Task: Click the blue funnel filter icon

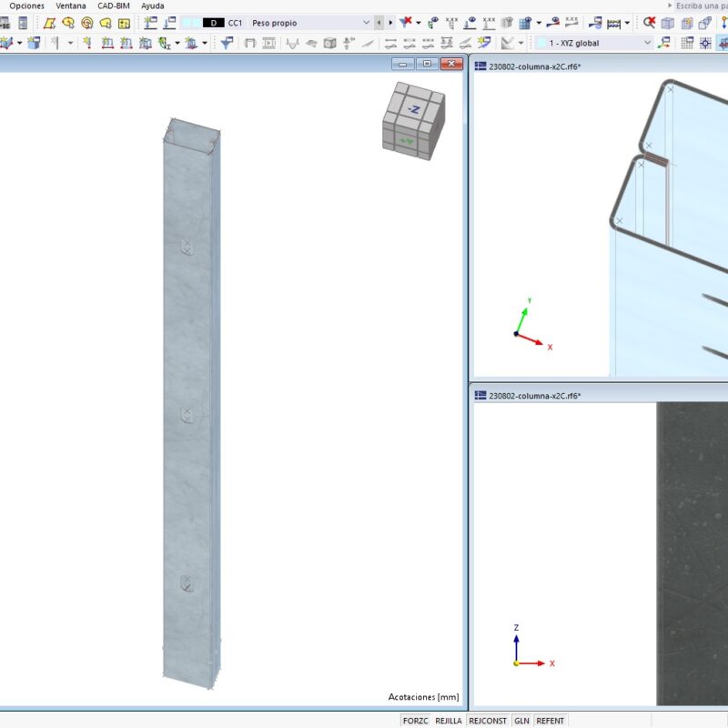Action: [x=227, y=43]
